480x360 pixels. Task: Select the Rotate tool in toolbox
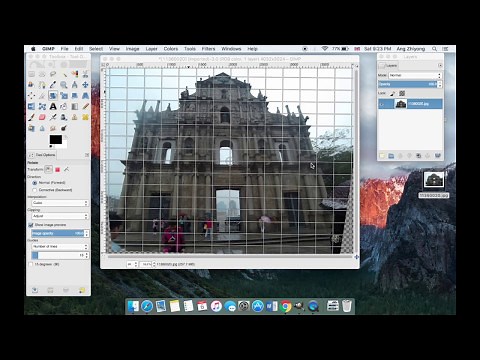click(53, 96)
